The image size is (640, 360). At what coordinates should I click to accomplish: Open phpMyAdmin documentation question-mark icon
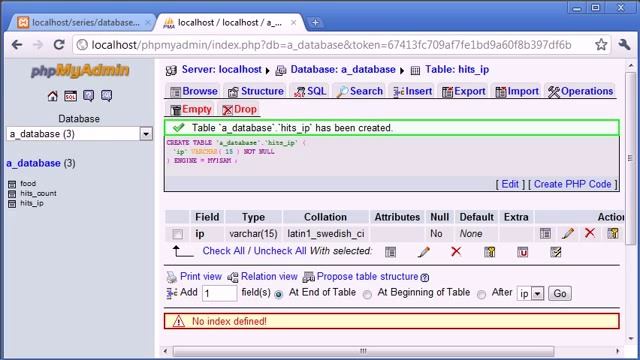(88, 96)
